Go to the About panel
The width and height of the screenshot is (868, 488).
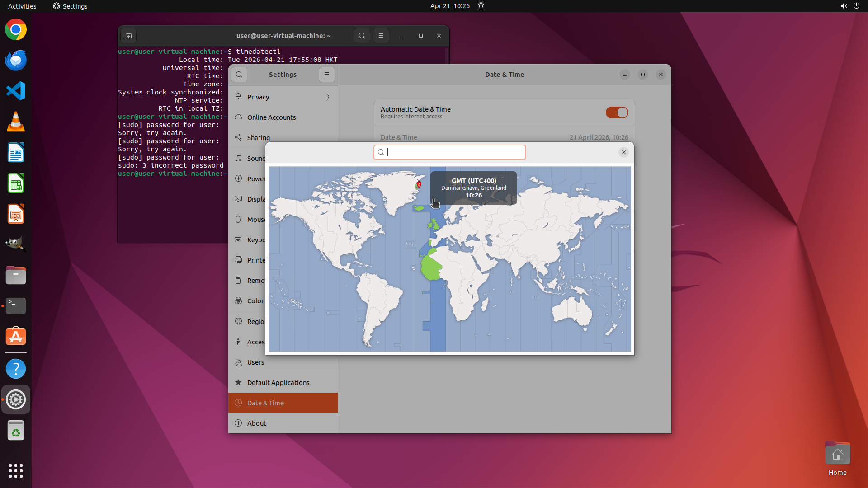click(x=256, y=423)
